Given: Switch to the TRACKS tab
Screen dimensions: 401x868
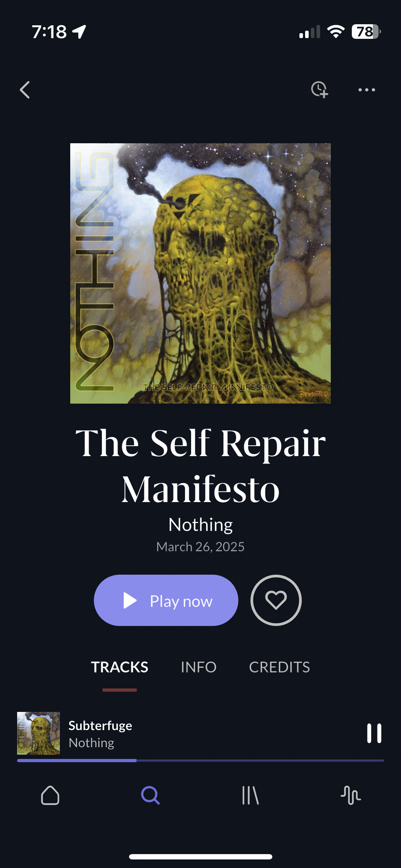Looking at the screenshot, I should (119, 667).
